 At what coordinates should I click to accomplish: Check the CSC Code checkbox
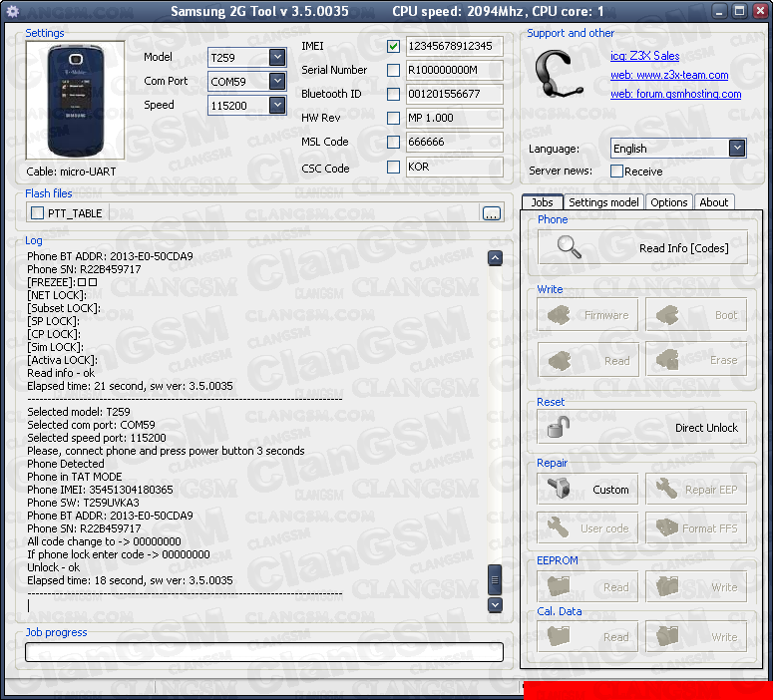pos(393,168)
